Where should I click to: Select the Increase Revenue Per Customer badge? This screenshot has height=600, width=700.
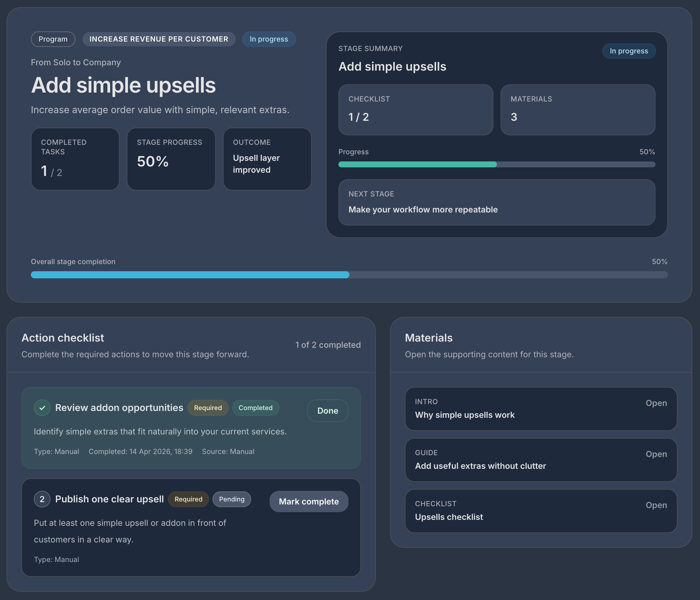tap(159, 39)
